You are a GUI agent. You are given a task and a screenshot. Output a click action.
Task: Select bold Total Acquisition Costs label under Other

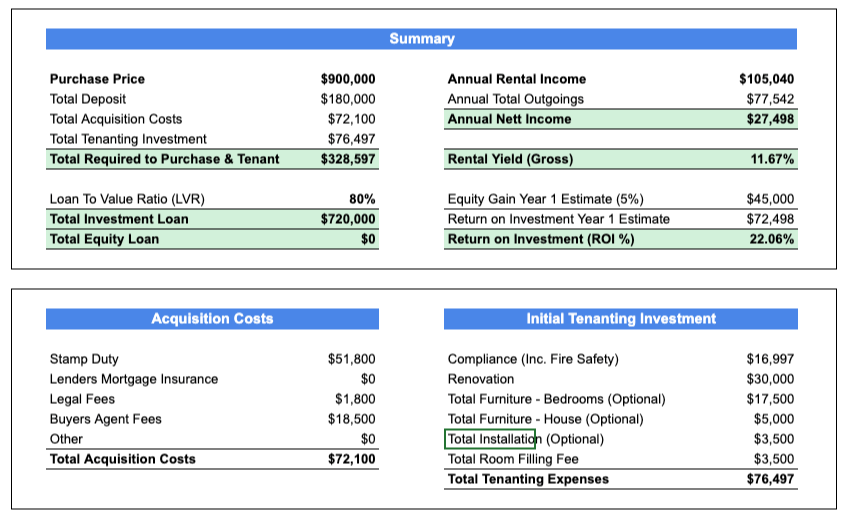click(123, 459)
